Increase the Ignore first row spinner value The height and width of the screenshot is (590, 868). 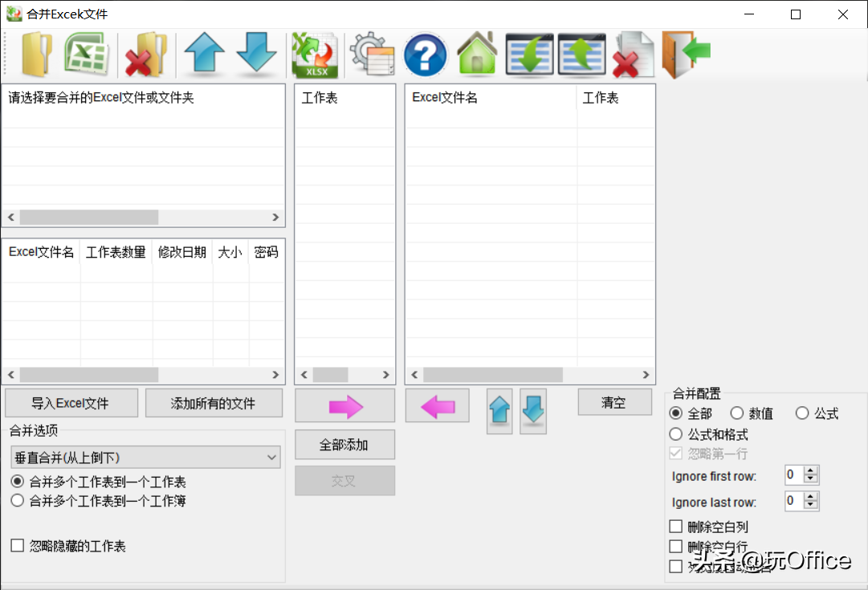point(811,470)
